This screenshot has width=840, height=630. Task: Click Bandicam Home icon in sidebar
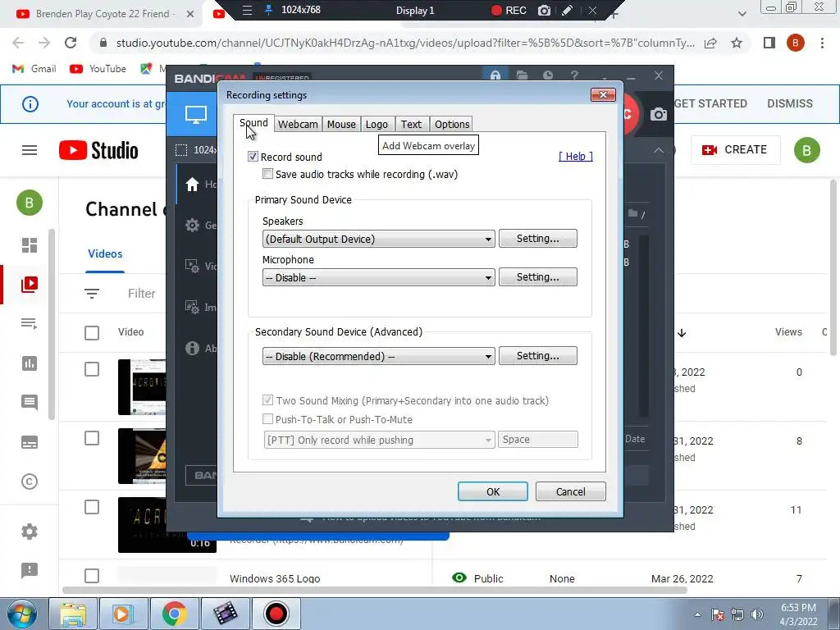(192, 185)
